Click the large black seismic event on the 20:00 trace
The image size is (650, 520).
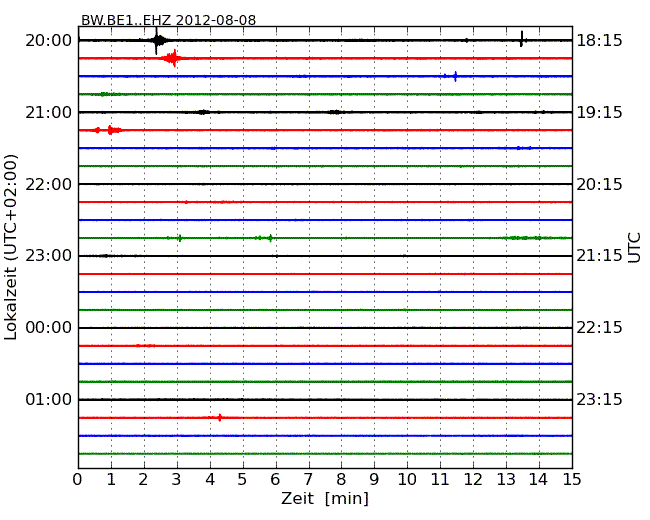tap(158, 41)
